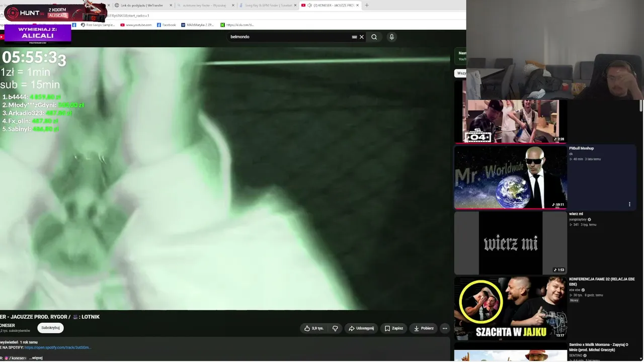This screenshot has height=362, width=644.
Task: Open the SZACHTA W JAJKU video thumbnail
Action: [x=511, y=308]
